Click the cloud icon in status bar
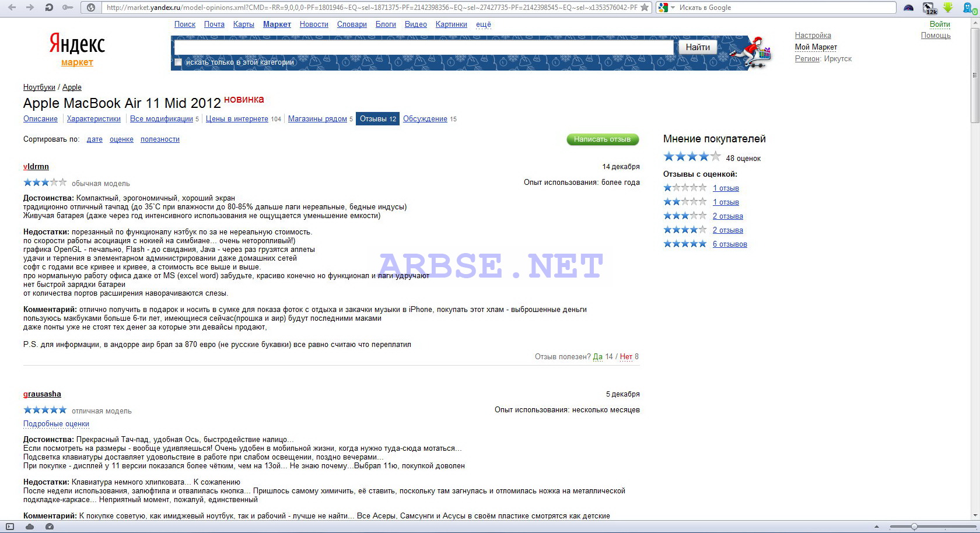The width and height of the screenshot is (980, 533). [x=30, y=527]
